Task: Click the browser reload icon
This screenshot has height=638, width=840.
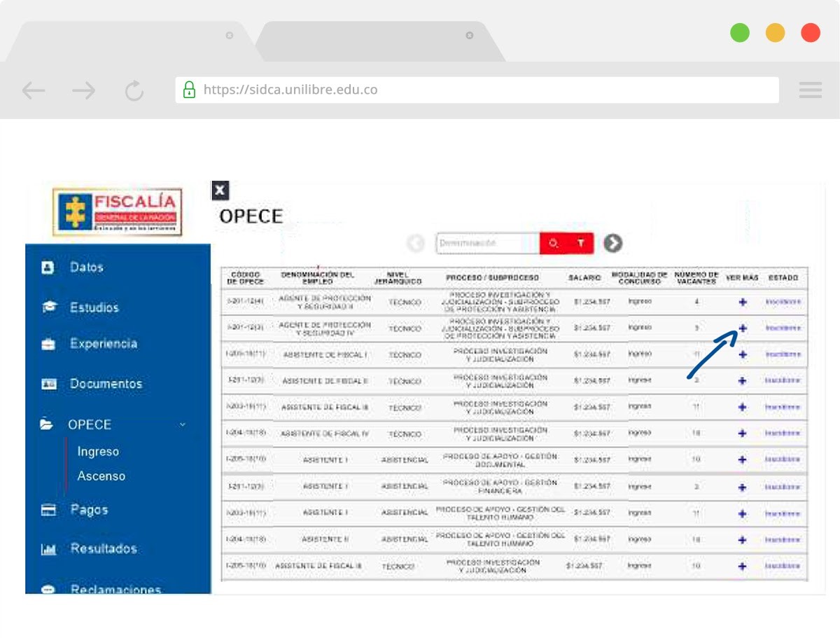Action: click(134, 90)
